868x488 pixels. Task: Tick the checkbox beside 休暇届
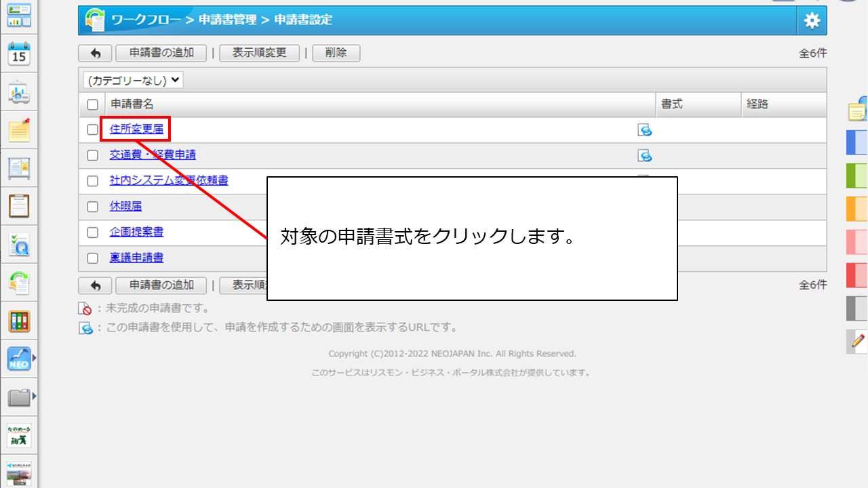coord(93,207)
